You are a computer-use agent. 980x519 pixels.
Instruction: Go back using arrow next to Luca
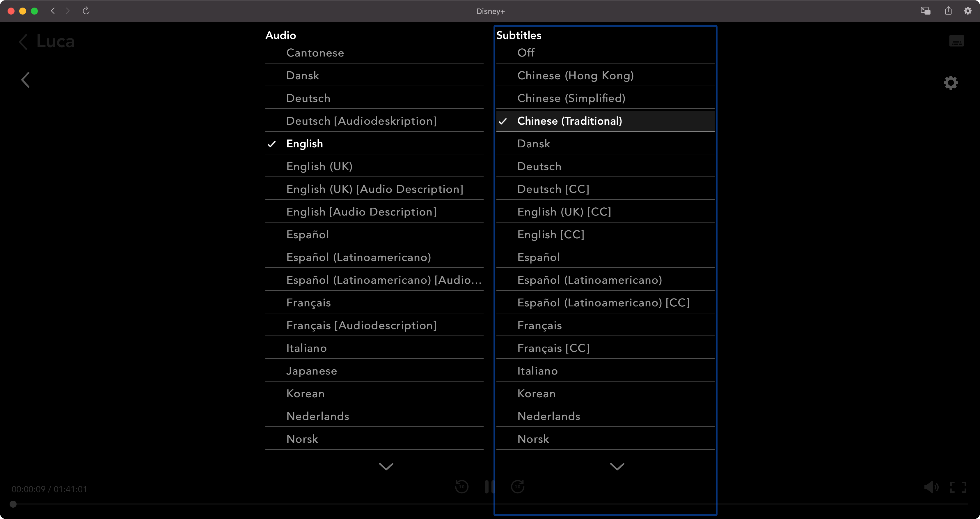(x=24, y=42)
